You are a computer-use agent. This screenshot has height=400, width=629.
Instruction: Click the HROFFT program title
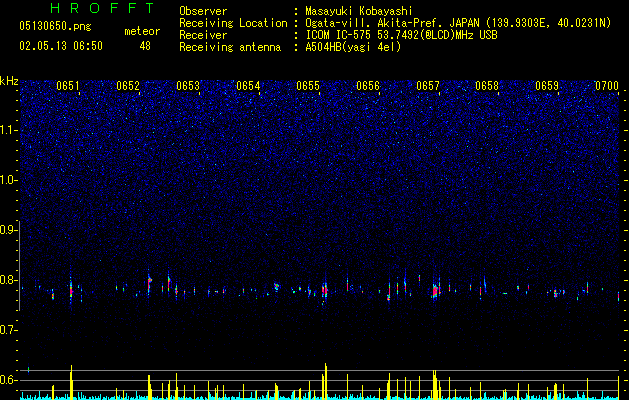[x=102, y=8]
